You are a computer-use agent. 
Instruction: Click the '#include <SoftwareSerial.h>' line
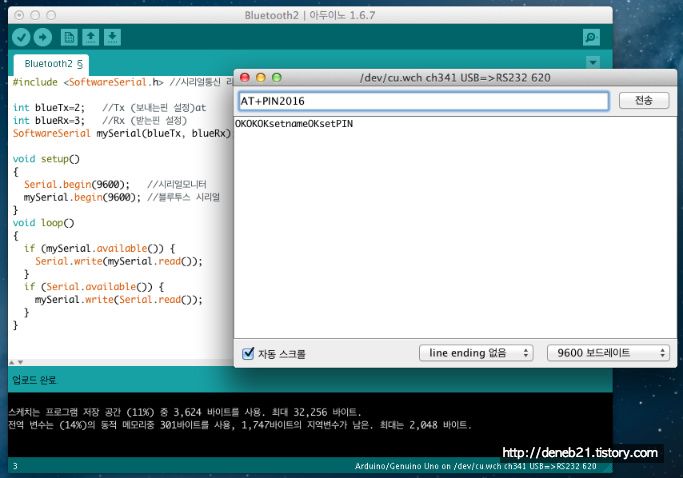[x=88, y=82]
